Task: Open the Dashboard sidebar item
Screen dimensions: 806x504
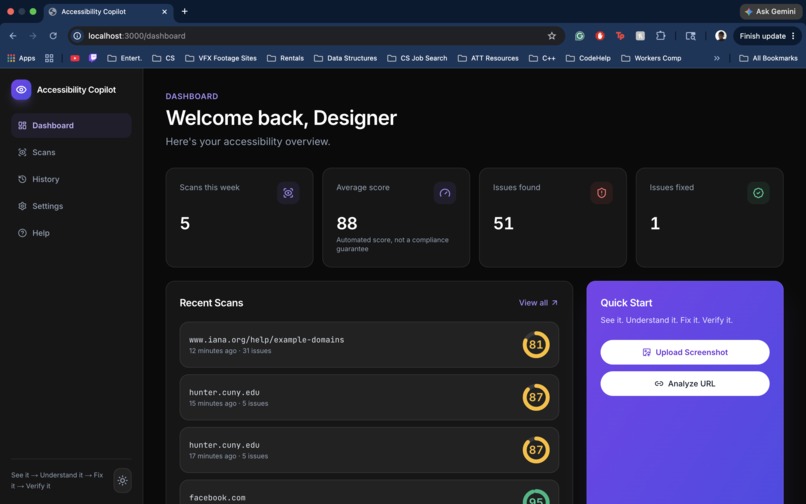Action: click(x=71, y=125)
